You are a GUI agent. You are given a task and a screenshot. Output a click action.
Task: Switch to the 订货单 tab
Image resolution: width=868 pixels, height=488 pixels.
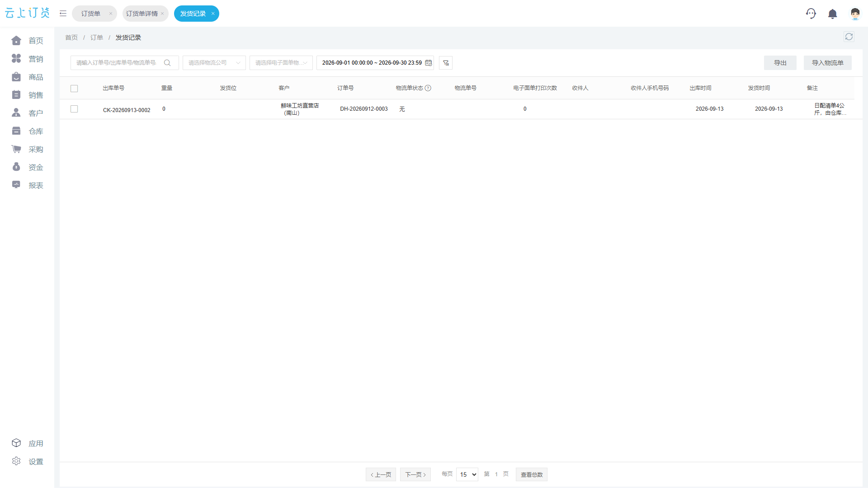(x=91, y=14)
